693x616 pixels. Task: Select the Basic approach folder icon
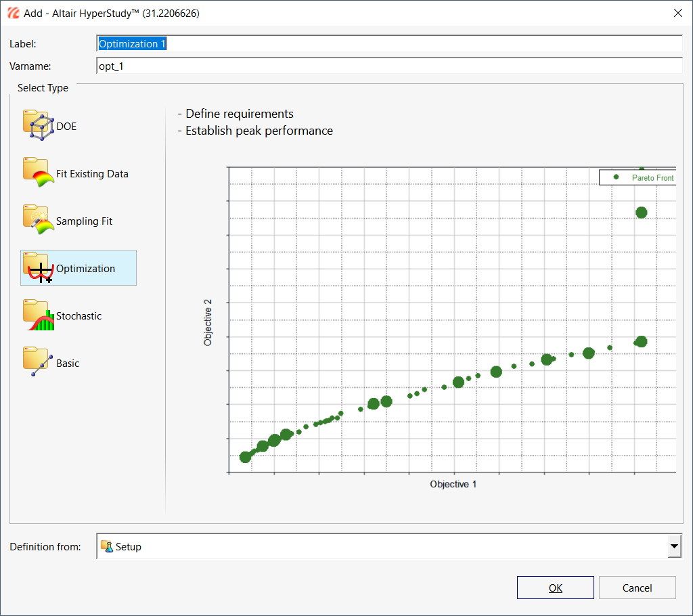(x=39, y=363)
